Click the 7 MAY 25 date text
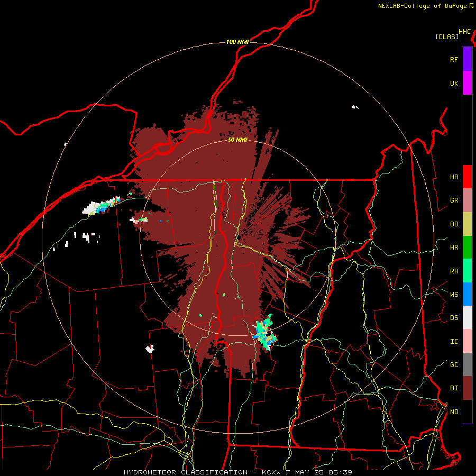476x476 pixels. pos(305,472)
